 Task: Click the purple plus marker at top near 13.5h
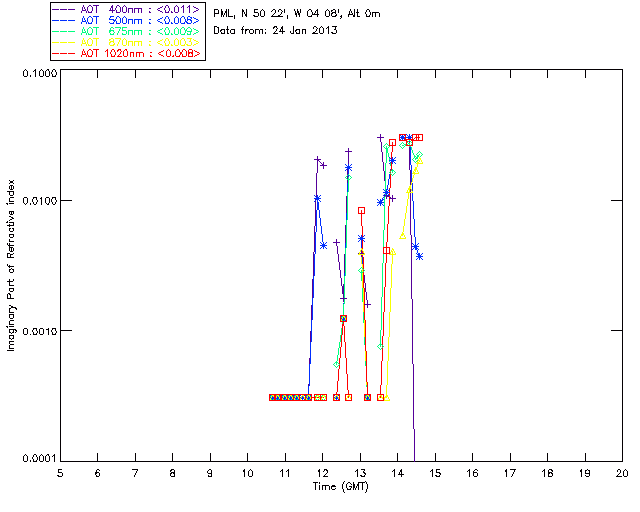(x=380, y=138)
